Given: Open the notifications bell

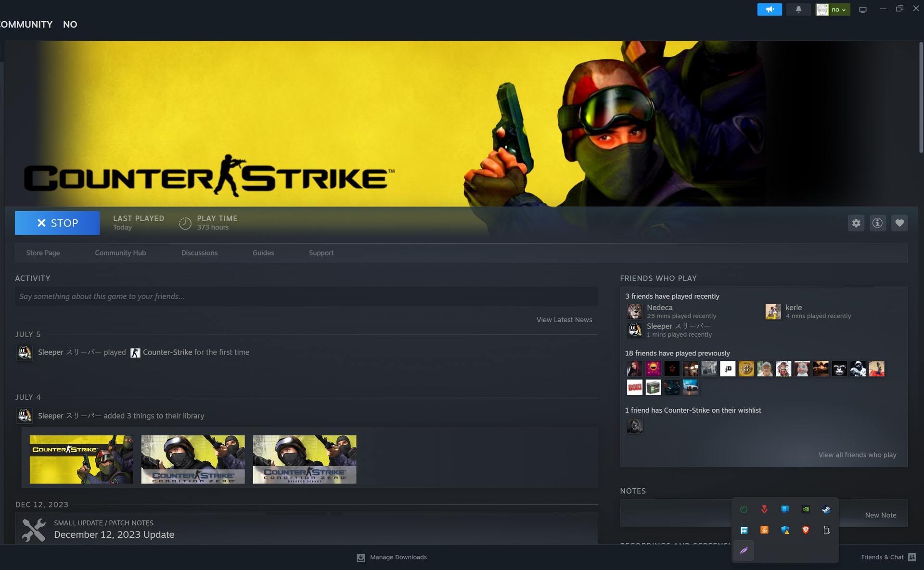Looking at the screenshot, I should coord(798,10).
